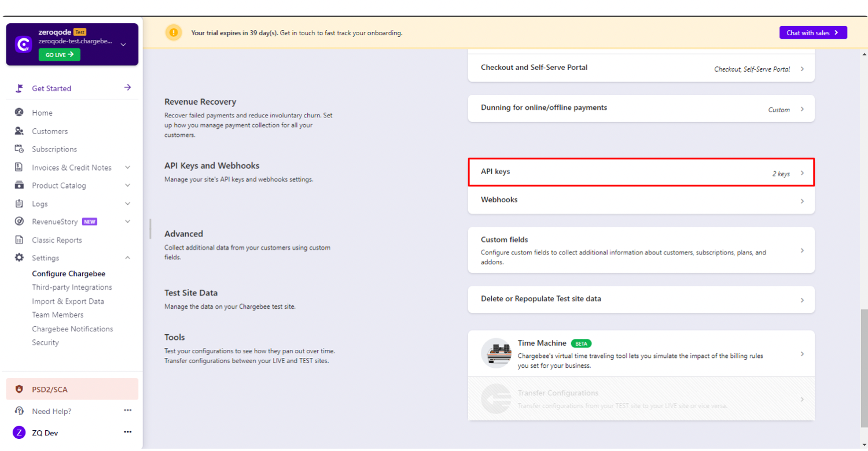Click the Logs clipboard icon

tap(19, 204)
